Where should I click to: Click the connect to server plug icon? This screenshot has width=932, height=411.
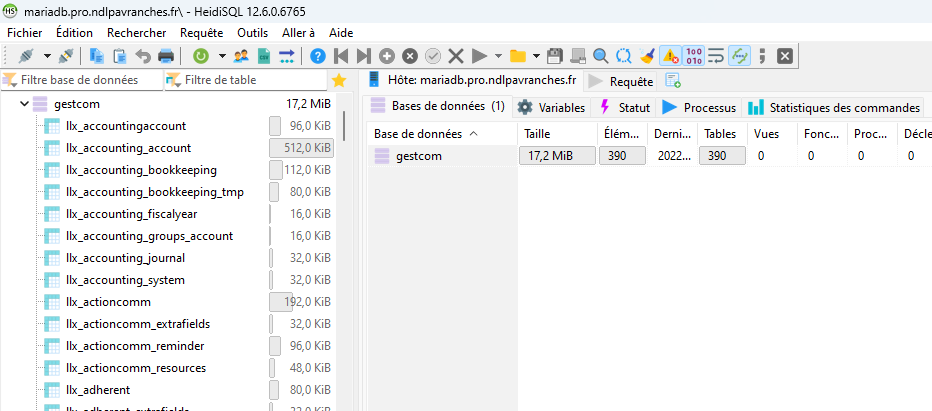(27, 56)
